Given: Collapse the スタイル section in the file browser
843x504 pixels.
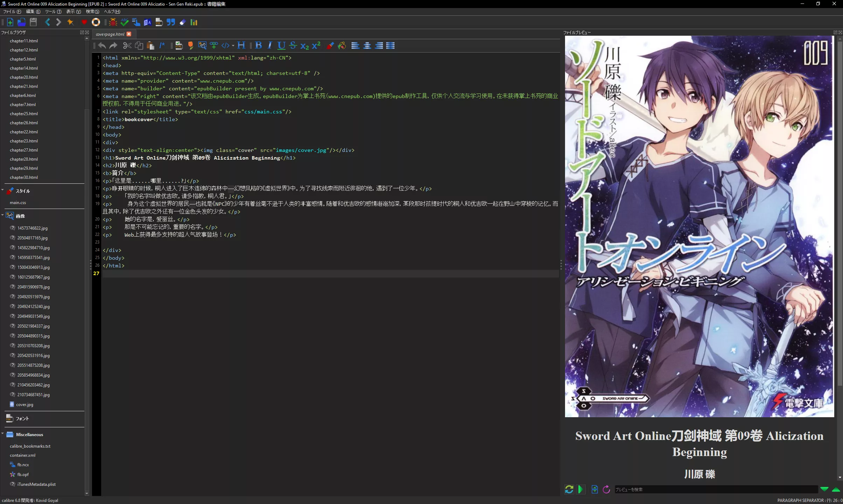Looking at the screenshot, I should [x=2, y=190].
